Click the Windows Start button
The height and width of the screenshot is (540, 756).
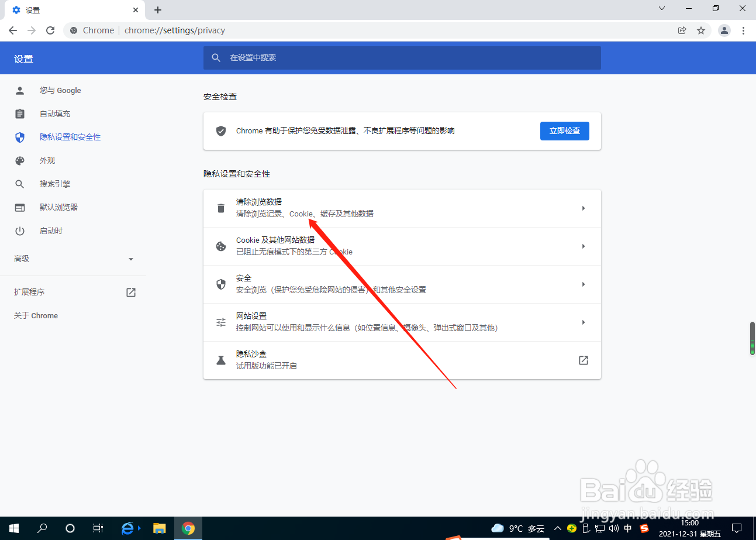click(x=14, y=528)
